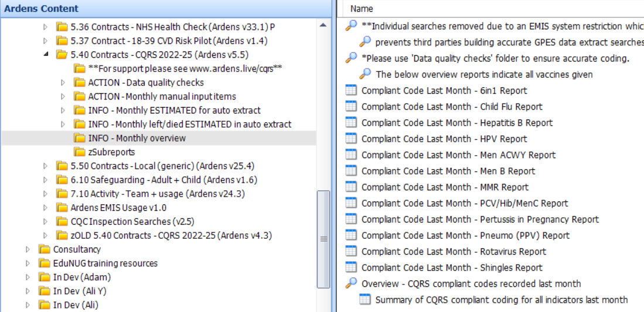Click the 6in1 Report table icon
This screenshot has width=644, height=312.
(351, 90)
